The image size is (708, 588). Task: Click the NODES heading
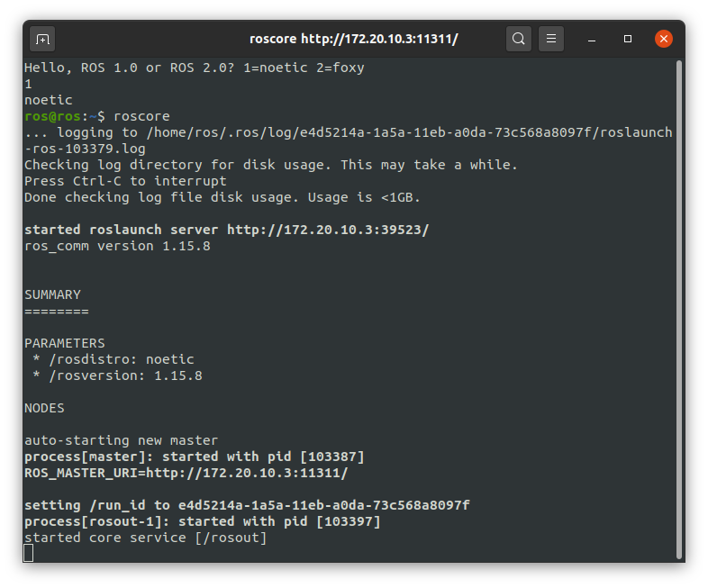pyautogui.click(x=44, y=409)
